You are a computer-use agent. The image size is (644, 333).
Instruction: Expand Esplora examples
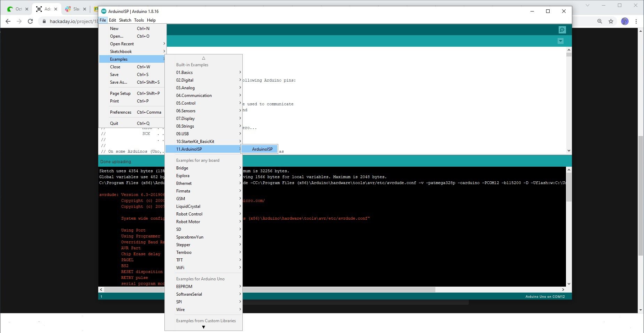(x=203, y=176)
